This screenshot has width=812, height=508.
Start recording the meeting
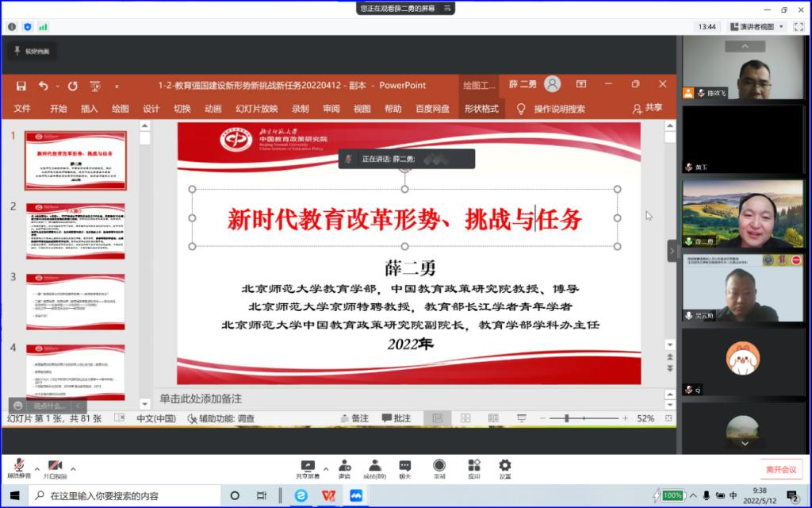[x=439, y=466]
